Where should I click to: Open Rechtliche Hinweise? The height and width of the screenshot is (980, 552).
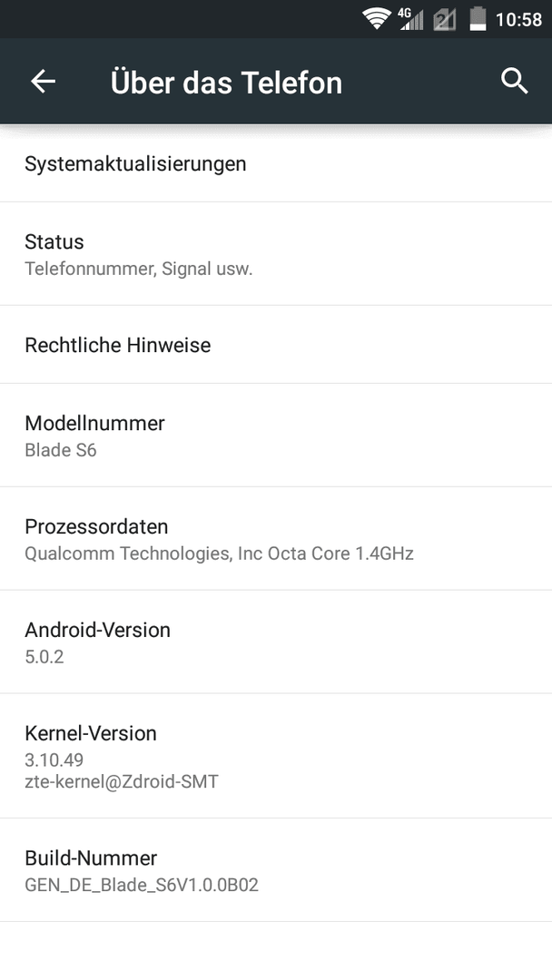[x=276, y=345]
